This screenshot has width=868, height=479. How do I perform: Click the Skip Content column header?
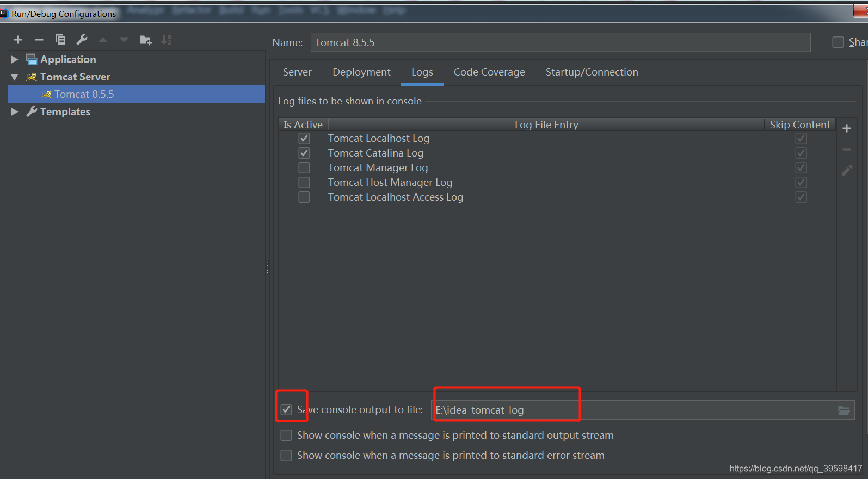coord(800,125)
